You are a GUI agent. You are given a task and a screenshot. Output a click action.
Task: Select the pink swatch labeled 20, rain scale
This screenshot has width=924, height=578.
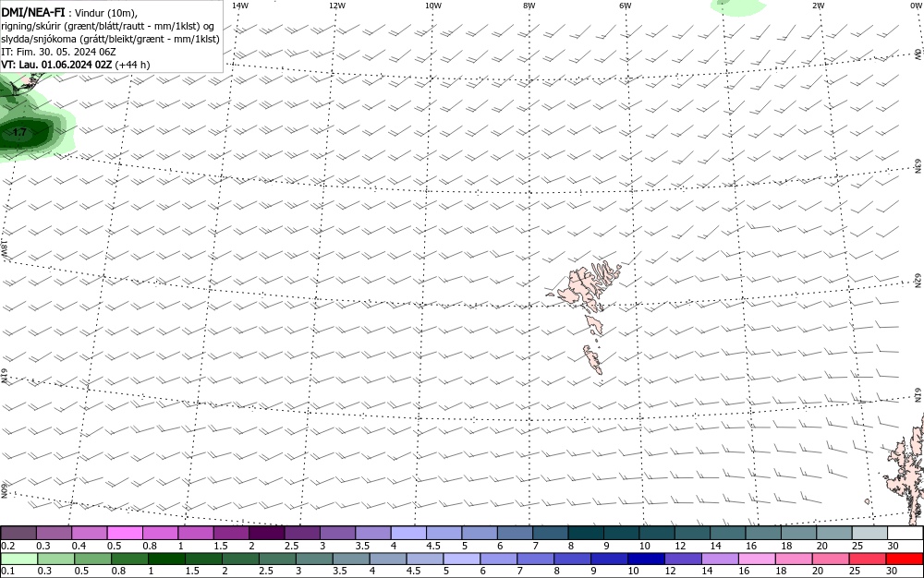click(831, 559)
